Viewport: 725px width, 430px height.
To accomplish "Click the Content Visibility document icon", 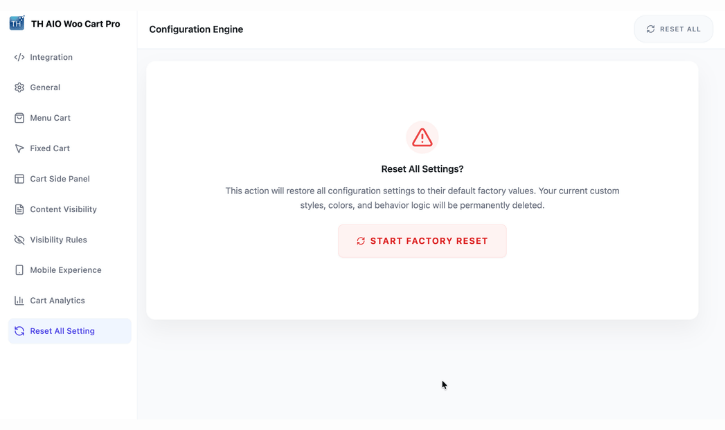I will tap(19, 209).
